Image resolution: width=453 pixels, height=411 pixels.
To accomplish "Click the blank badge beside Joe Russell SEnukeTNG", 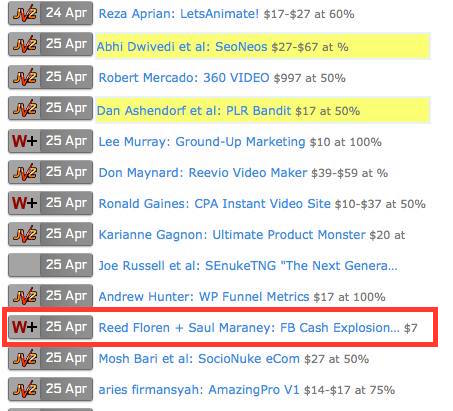I will tap(25, 265).
